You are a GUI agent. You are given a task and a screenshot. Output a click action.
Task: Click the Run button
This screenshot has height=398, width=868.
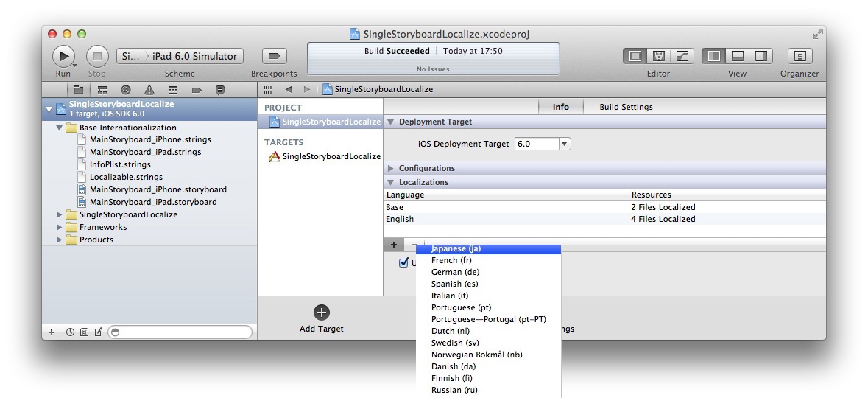point(63,56)
